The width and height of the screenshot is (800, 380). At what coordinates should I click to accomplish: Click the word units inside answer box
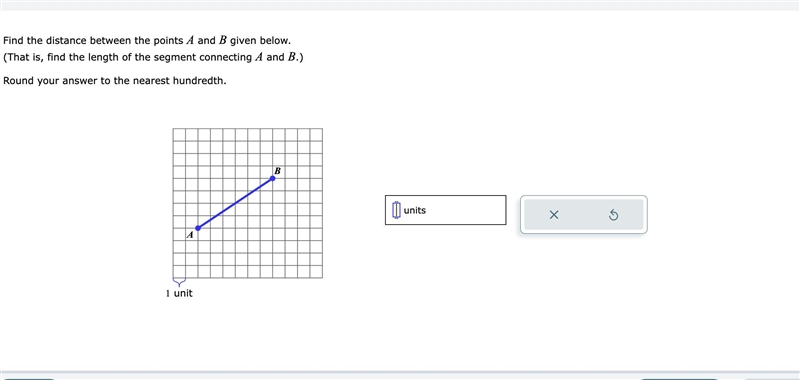[x=414, y=210]
